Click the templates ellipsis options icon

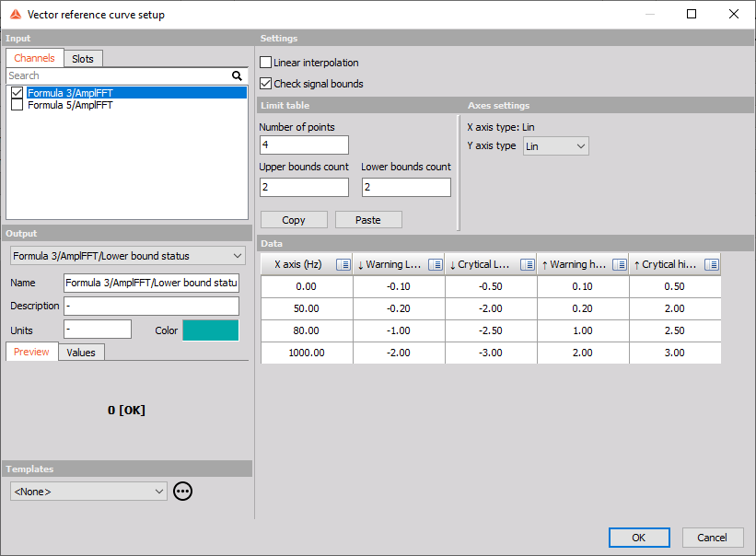[183, 492]
